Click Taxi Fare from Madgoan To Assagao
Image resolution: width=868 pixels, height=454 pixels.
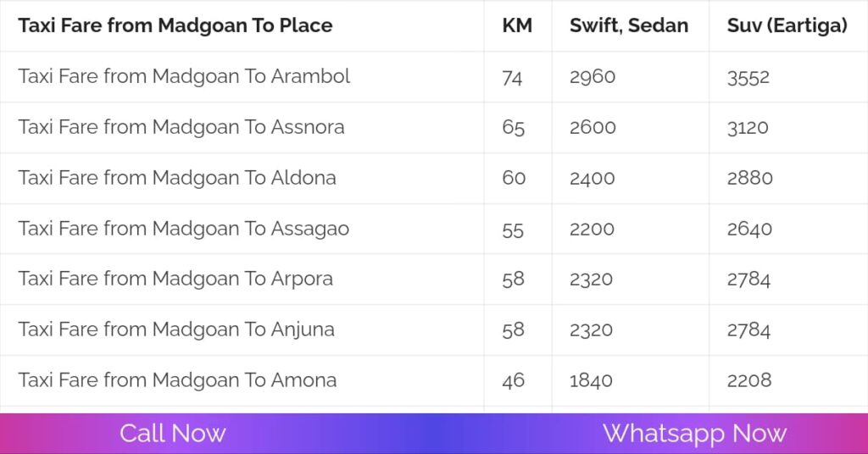click(x=183, y=229)
